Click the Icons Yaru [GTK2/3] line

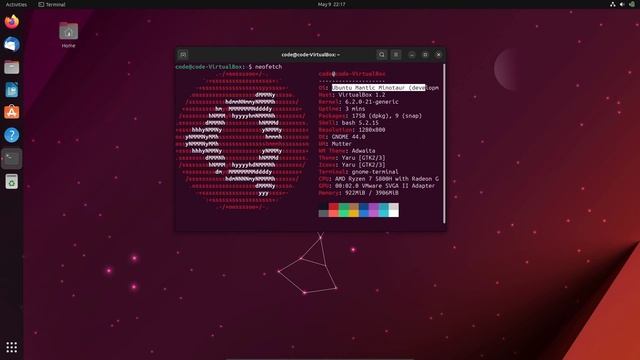[352, 165]
